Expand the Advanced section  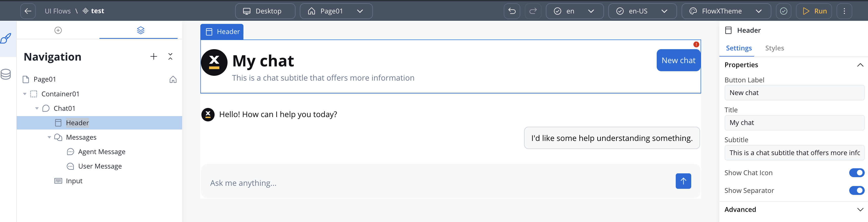860,210
